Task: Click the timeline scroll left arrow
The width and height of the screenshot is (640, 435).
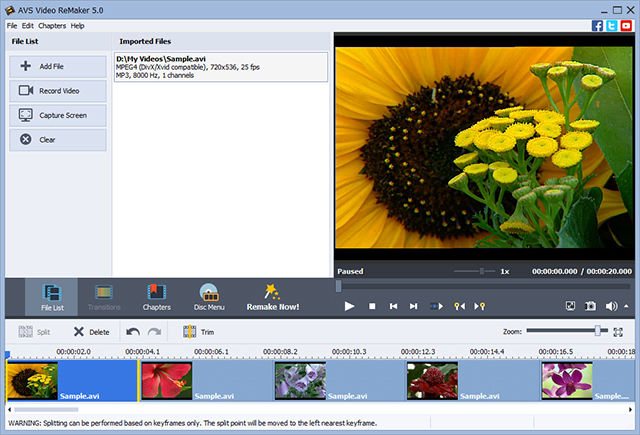Action: (9, 409)
